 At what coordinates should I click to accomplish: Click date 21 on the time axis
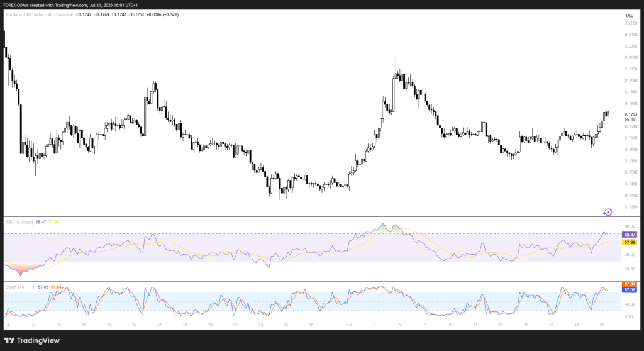coord(602,325)
